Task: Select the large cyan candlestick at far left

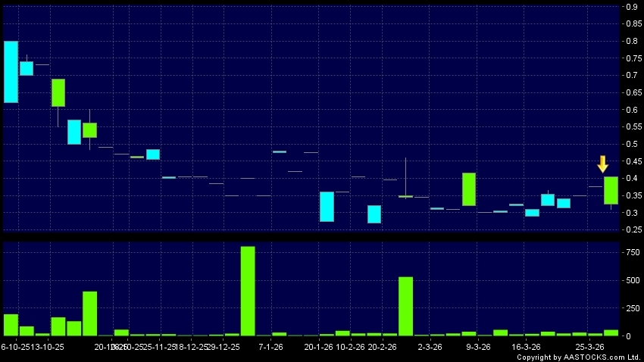Action: pyautogui.click(x=11, y=72)
